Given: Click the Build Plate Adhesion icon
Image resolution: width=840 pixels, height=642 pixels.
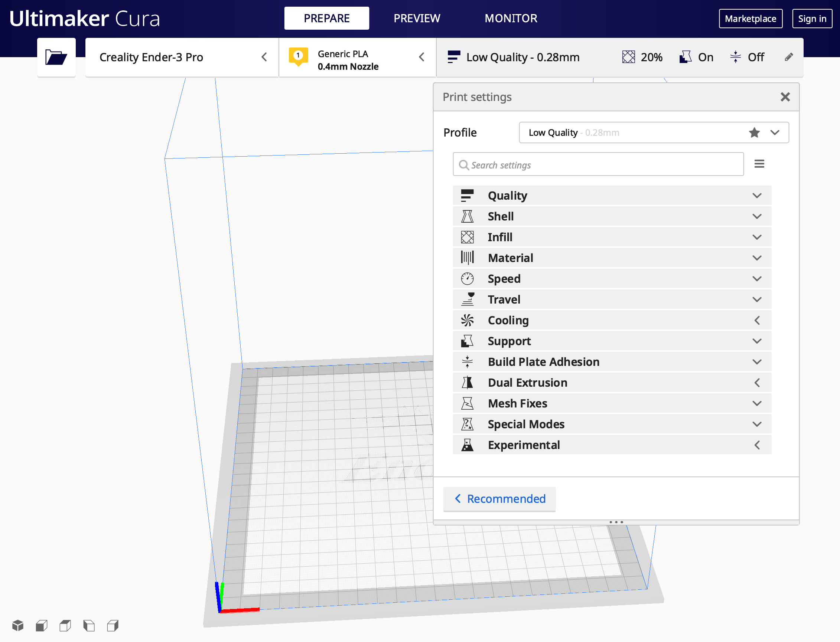Looking at the screenshot, I should point(467,362).
